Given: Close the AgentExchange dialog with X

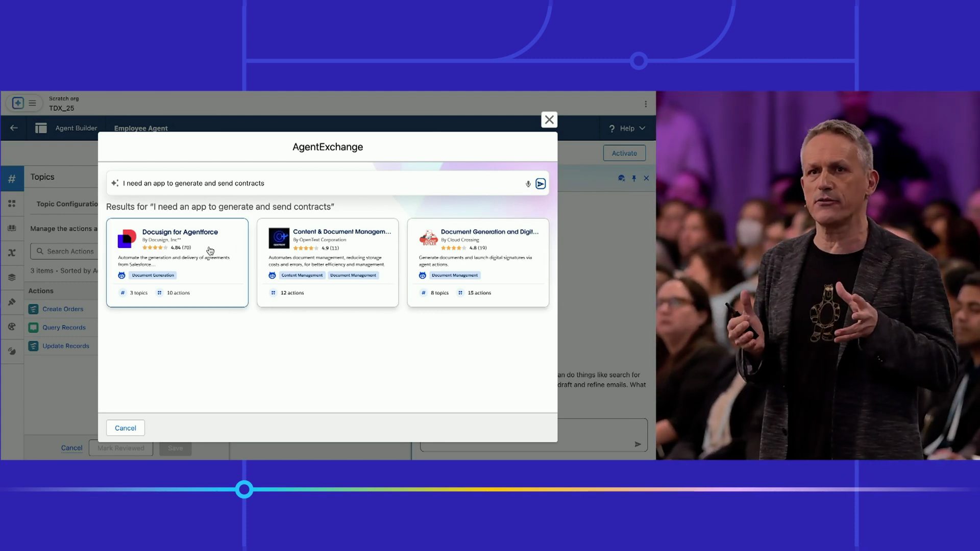Looking at the screenshot, I should pos(549,120).
